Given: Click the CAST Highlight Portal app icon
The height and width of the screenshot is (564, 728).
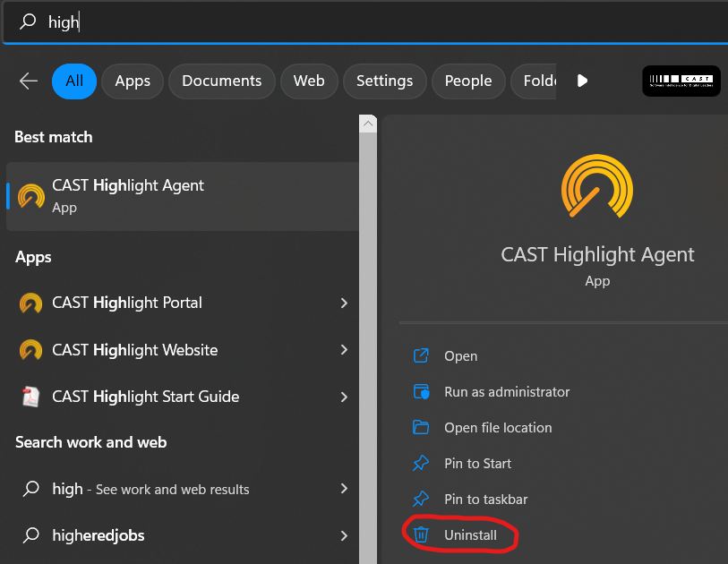Looking at the screenshot, I should (x=30, y=303).
